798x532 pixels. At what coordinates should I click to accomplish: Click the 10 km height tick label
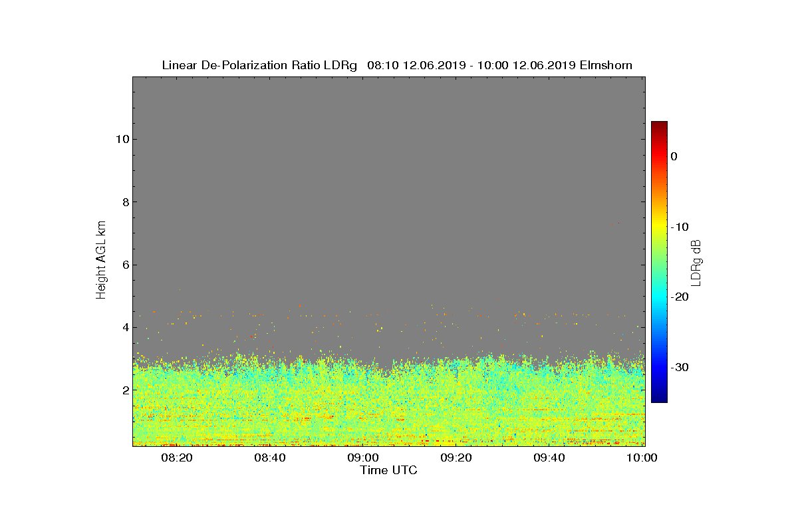pyautogui.click(x=120, y=139)
